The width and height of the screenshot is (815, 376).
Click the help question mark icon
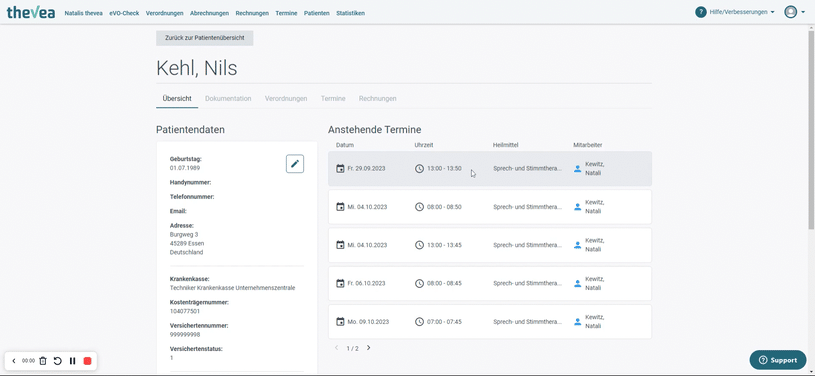point(701,12)
